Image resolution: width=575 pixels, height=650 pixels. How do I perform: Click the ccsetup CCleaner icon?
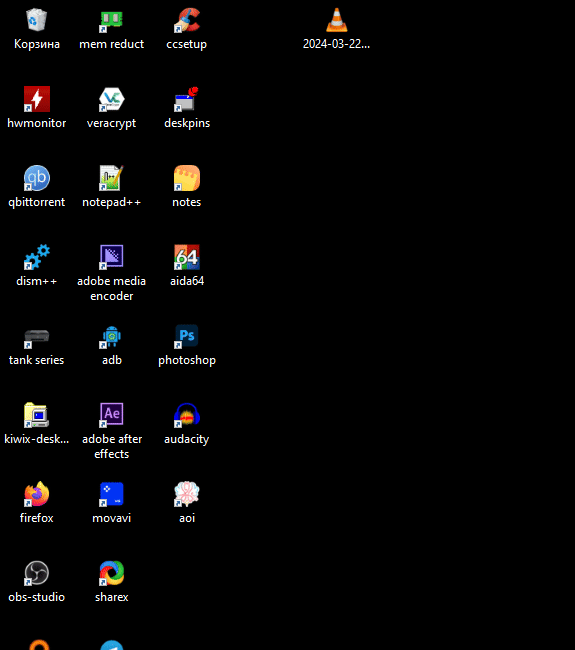coord(187,20)
